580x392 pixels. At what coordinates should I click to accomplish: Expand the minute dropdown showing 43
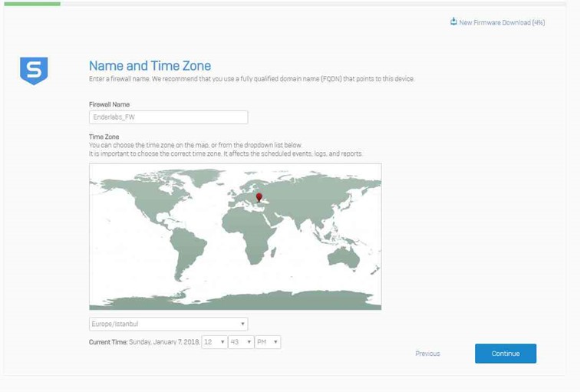(241, 342)
